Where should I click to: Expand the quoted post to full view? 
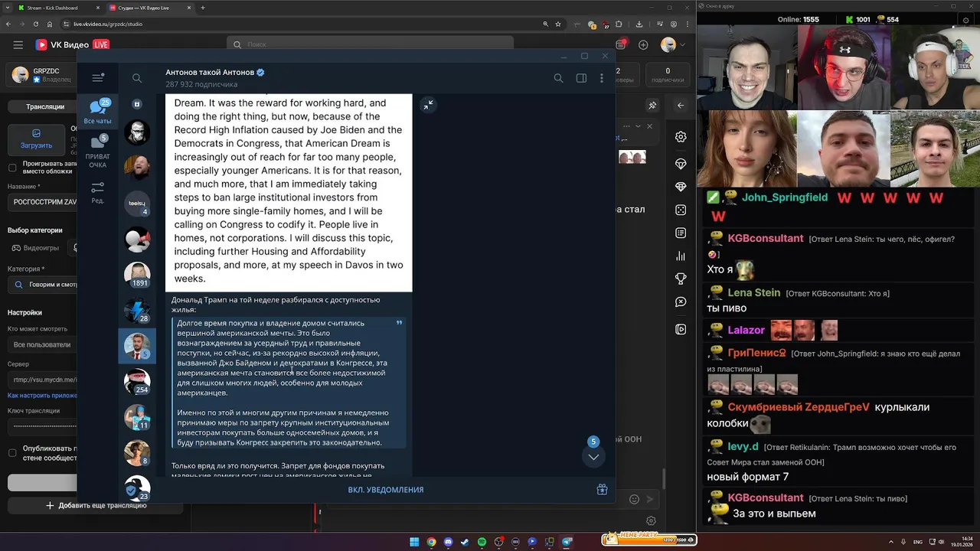(428, 105)
